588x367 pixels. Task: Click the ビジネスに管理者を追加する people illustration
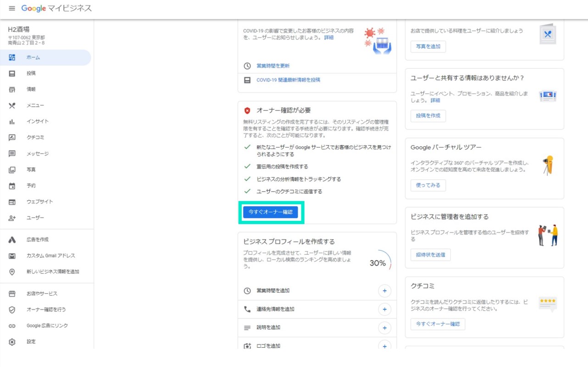click(548, 235)
